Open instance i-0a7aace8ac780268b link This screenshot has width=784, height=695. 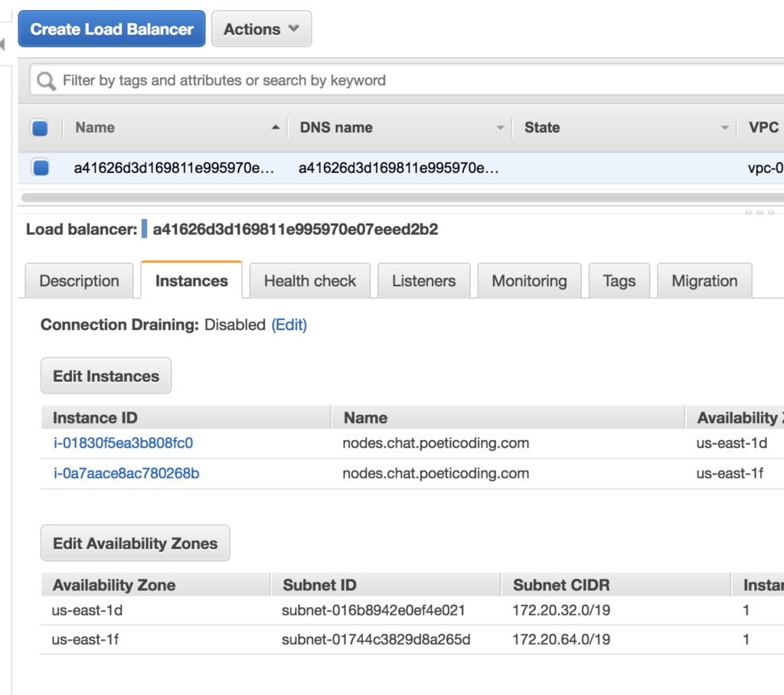[x=126, y=473]
